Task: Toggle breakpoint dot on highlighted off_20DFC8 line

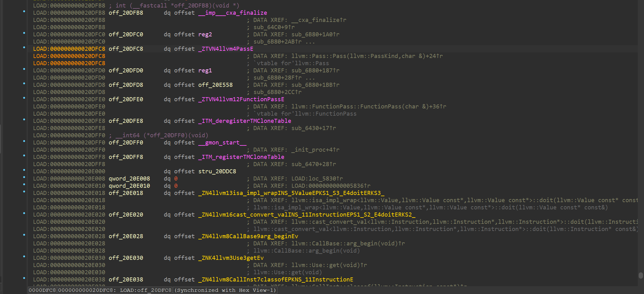Action: coord(24,47)
